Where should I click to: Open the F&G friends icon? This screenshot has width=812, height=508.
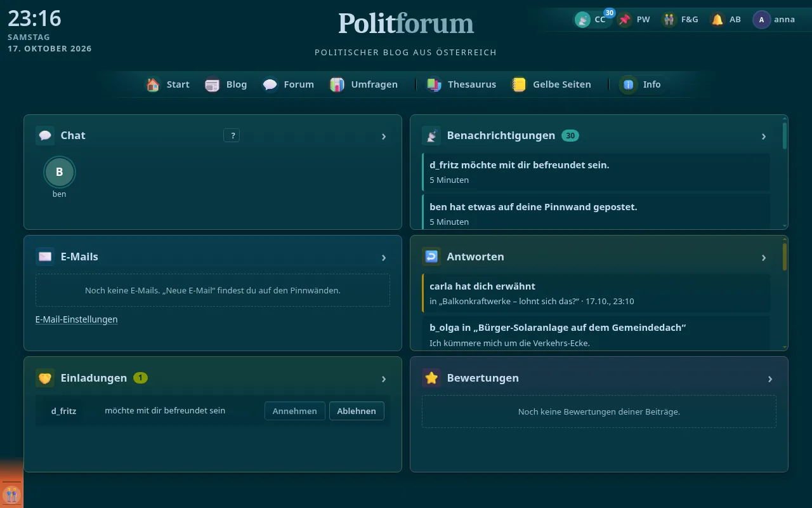(669, 20)
